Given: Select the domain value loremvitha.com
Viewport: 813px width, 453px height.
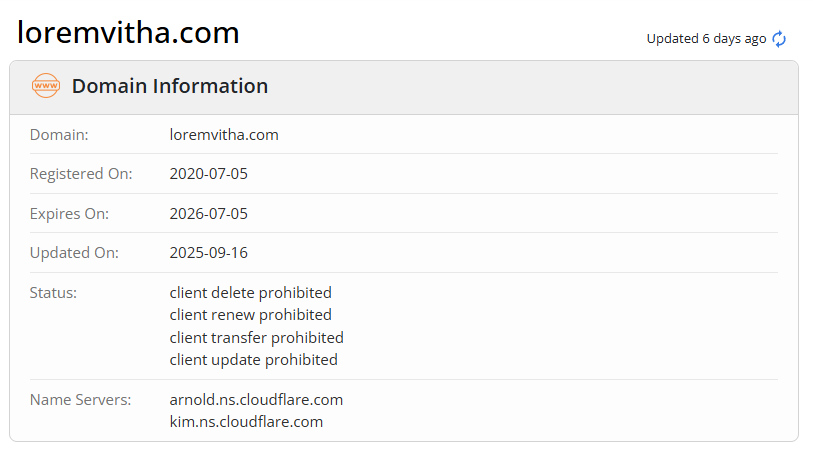Looking at the screenshot, I should click(224, 134).
